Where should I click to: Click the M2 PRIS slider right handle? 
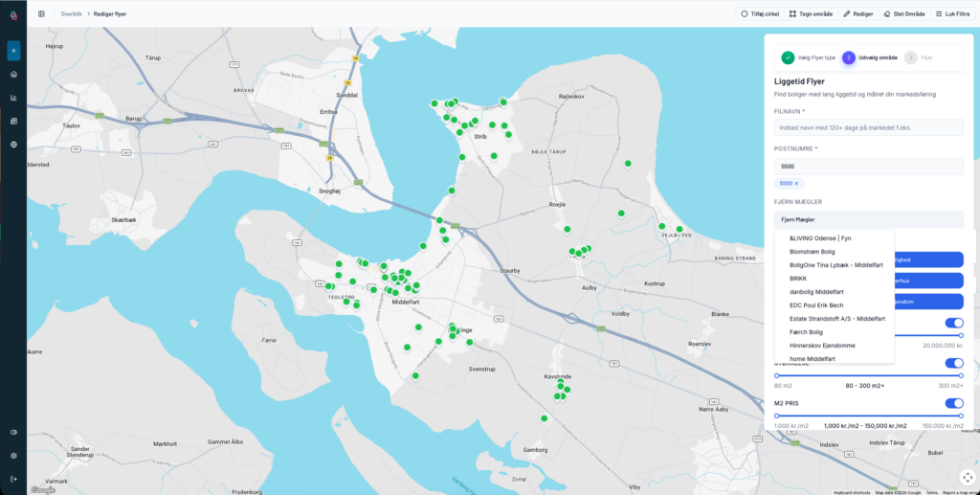click(x=961, y=416)
